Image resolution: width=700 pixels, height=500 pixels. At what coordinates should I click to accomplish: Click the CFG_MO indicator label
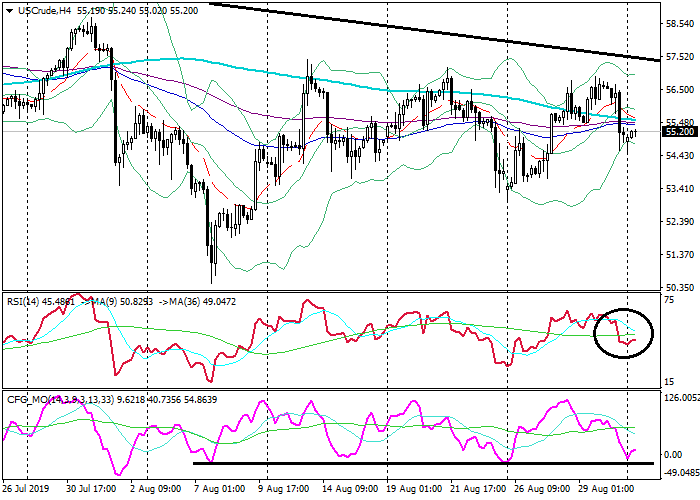(27, 399)
